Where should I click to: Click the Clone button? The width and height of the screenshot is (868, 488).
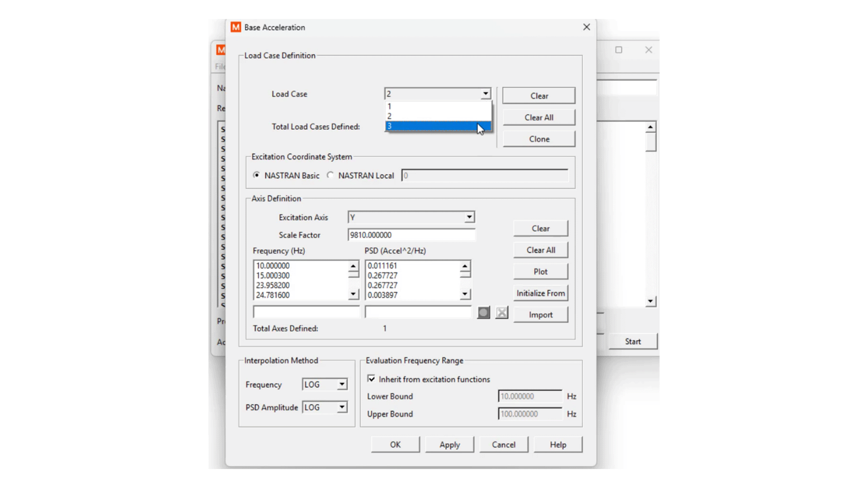coord(538,139)
